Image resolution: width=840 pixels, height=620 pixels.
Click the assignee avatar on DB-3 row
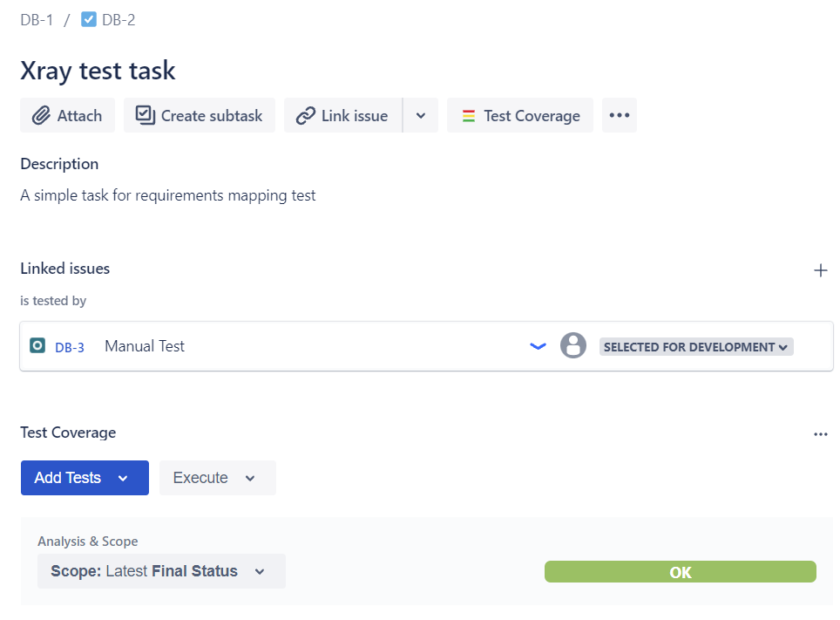tap(573, 345)
